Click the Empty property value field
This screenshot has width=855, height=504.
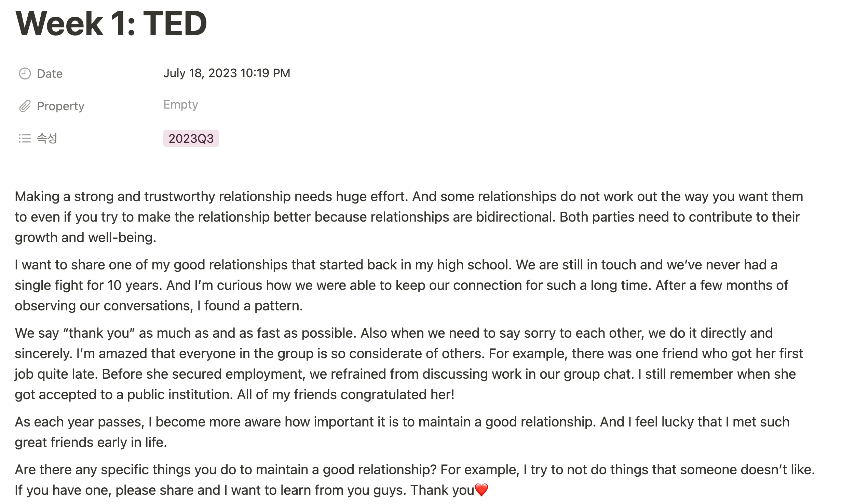[x=180, y=104]
